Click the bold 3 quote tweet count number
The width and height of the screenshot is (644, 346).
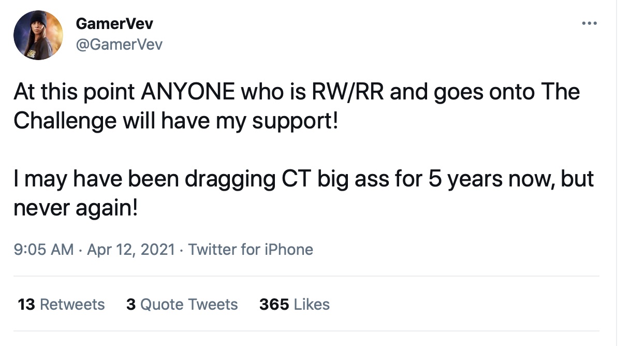pos(130,304)
